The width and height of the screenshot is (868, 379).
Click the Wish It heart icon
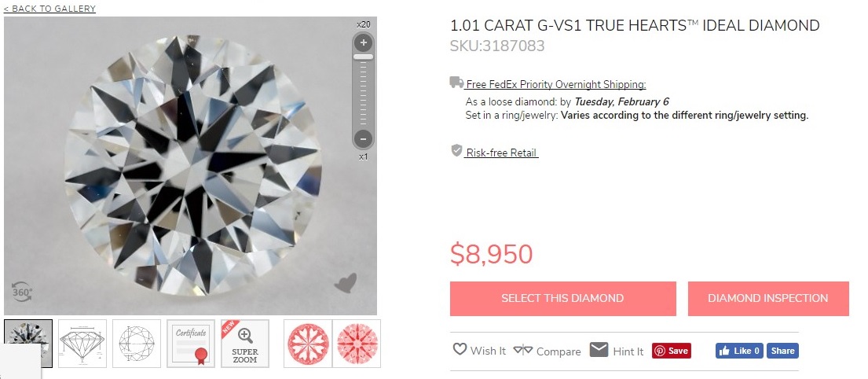pos(460,350)
